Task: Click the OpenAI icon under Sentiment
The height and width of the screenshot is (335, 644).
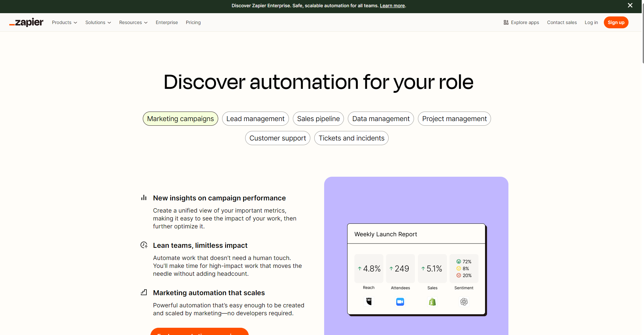Action: click(464, 302)
